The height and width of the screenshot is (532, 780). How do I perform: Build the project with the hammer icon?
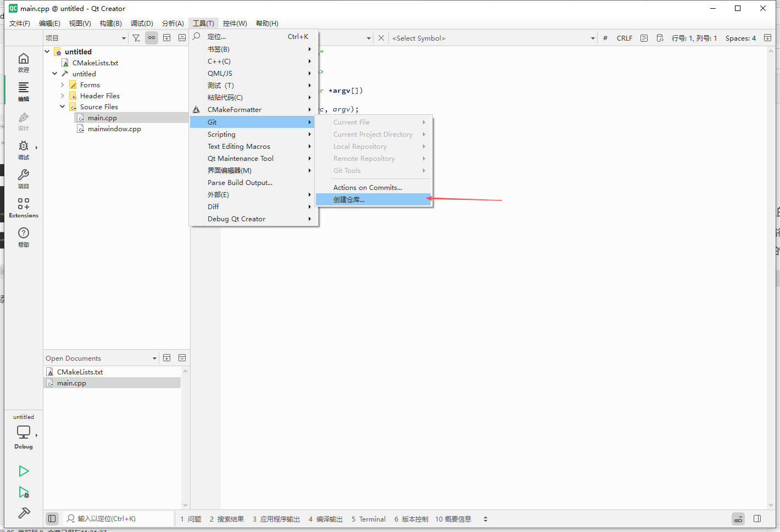pos(24,513)
